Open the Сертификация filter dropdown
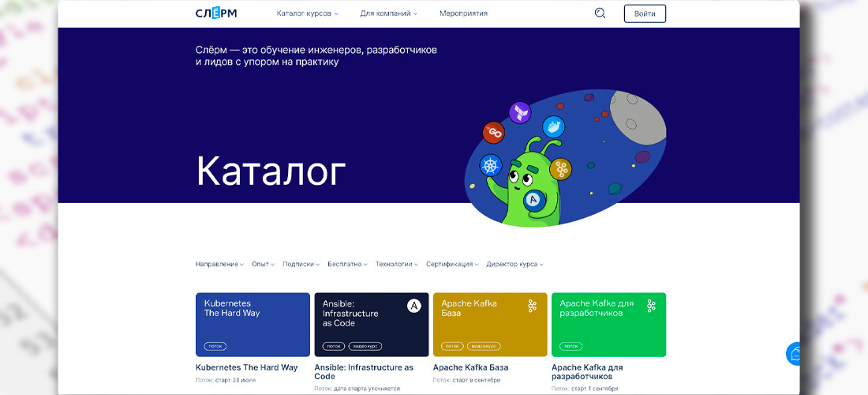Screen dimensions: 868x395 (x=452, y=265)
